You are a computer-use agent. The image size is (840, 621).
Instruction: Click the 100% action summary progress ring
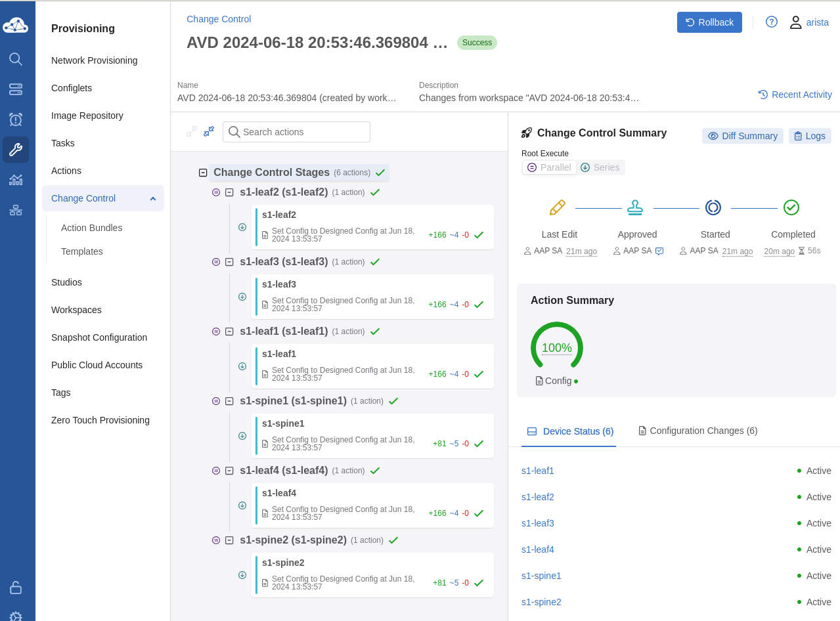pyautogui.click(x=556, y=347)
